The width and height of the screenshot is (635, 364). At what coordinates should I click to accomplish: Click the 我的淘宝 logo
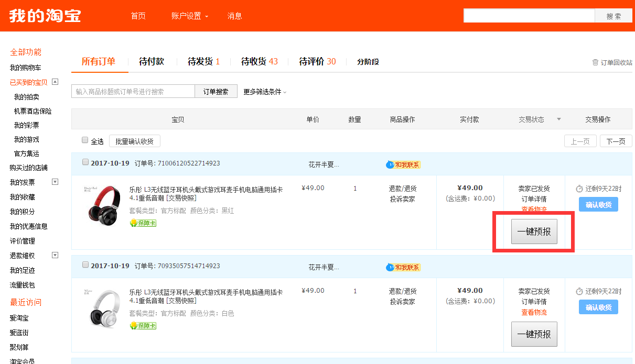[x=45, y=16]
